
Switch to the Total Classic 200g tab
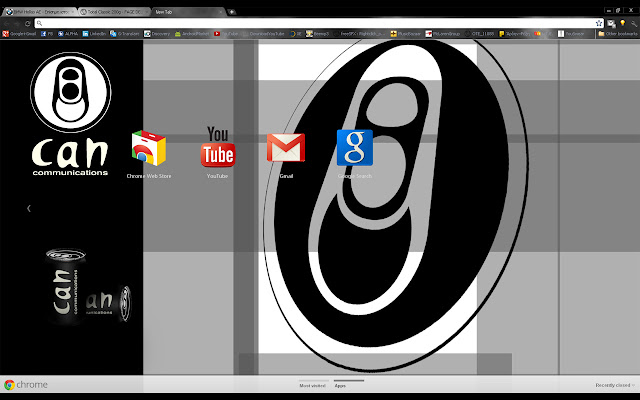[114, 12]
